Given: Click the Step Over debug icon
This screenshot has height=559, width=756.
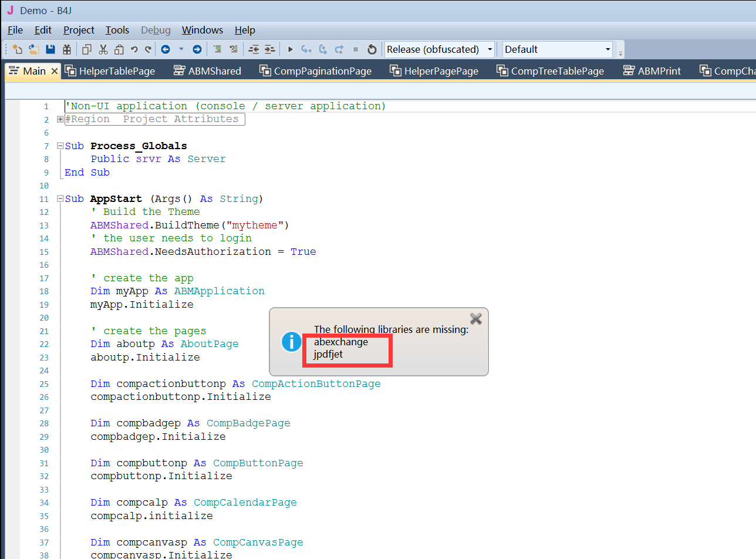Looking at the screenshot, I should coord(323,49).
